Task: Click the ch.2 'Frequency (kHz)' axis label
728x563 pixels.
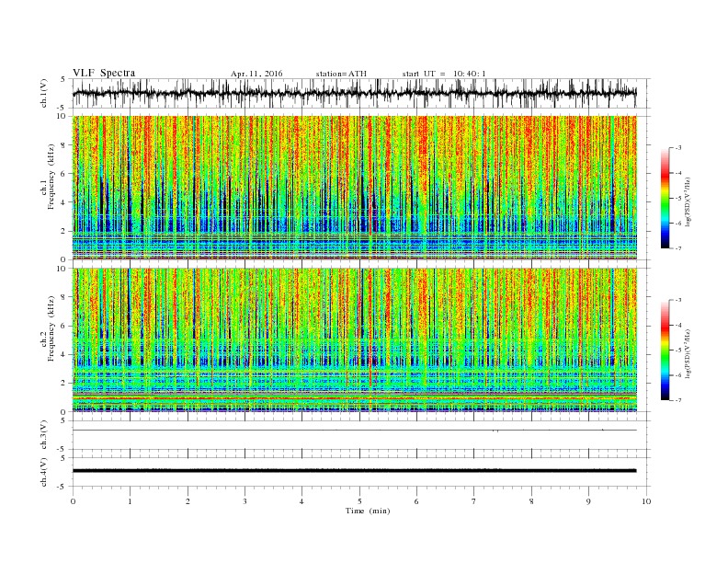Action: [x=51, y=328]
